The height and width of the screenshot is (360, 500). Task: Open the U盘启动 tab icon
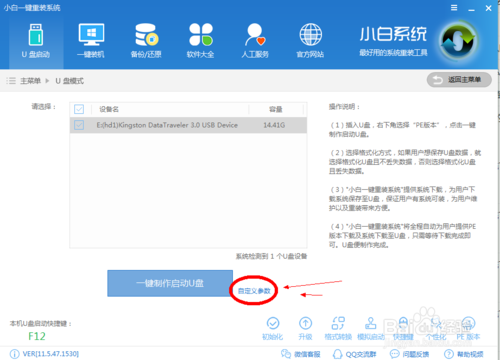point(36,35)
